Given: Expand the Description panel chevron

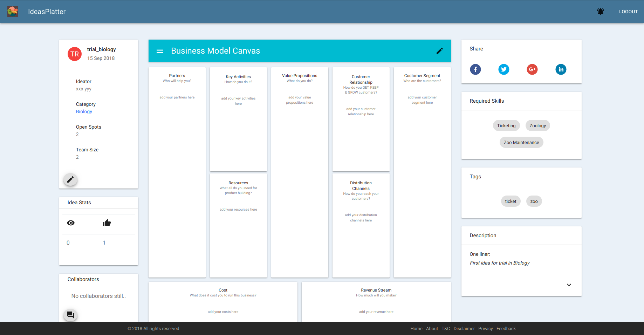Looking at the screenshot, I should coord(569,285).
